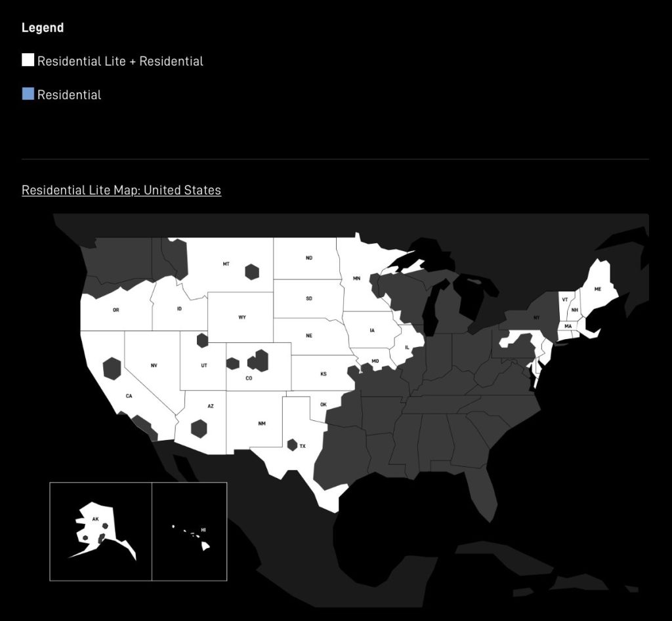Select Maine on the map
The image size is (672, 621).
click(597, 289)
